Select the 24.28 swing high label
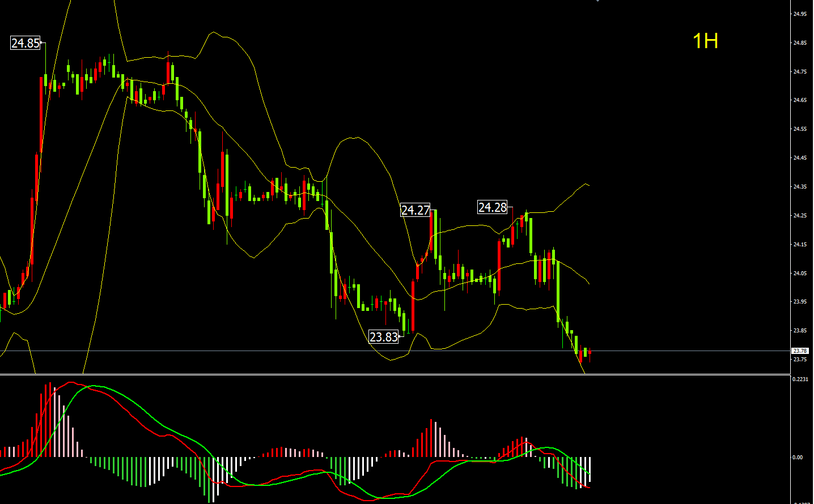Image resolution: width=814 pixels, height=504 pixels. coord(493,207)
